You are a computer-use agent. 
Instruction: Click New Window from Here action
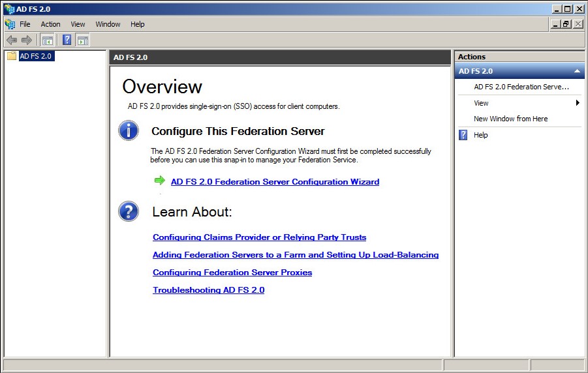pyautogui.click(x=510, y=119)
